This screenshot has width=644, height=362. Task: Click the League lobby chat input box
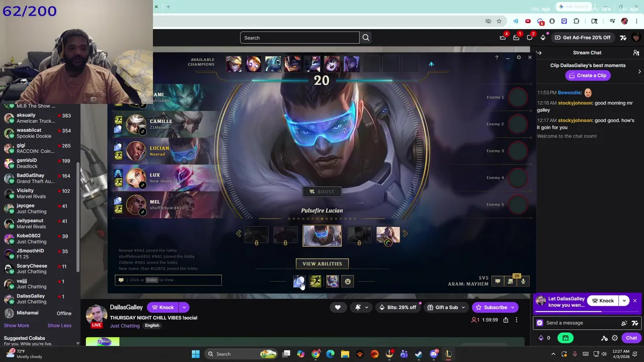click(x=168, y=280)
